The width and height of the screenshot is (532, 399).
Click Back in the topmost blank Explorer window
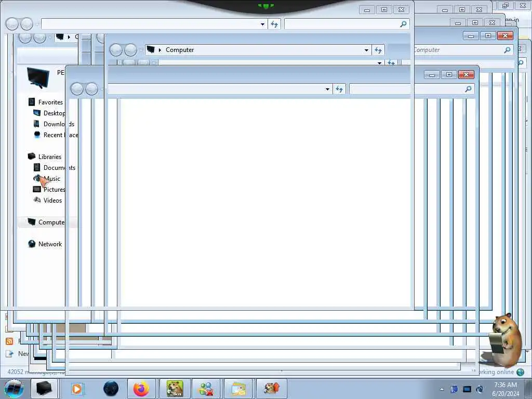pyautogui.click(x=12, y=24)
